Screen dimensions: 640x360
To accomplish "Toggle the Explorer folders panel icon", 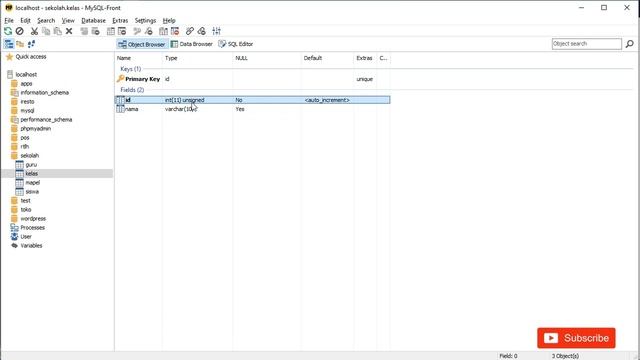I will (20, 44).
